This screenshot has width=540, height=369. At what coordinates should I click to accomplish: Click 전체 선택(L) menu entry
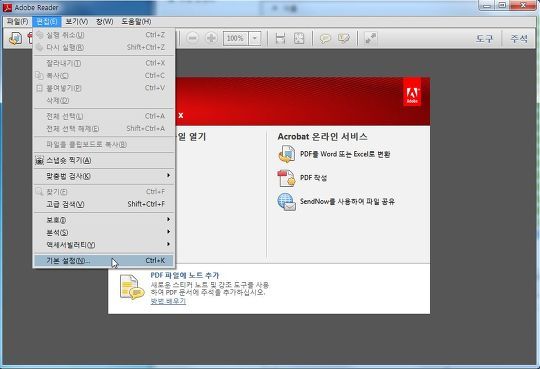point(104,116)
